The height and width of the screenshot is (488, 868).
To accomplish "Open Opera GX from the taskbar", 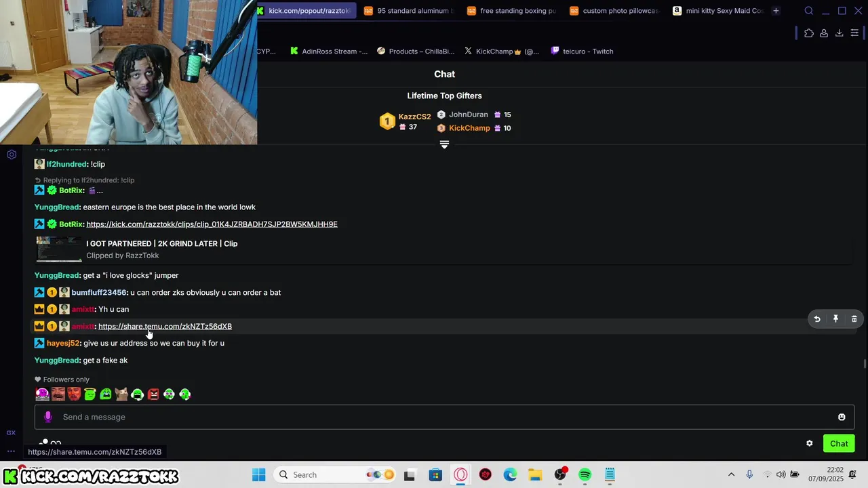I will 460,474.
